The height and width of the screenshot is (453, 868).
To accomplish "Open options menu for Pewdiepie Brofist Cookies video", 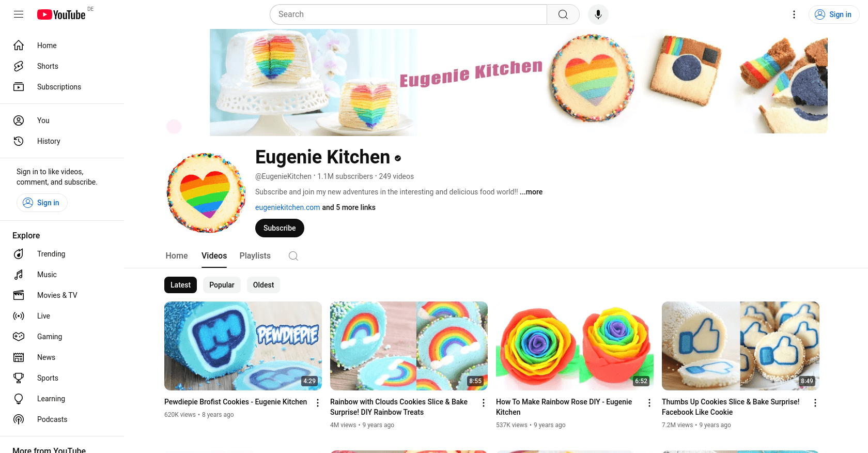I will 318,403.
